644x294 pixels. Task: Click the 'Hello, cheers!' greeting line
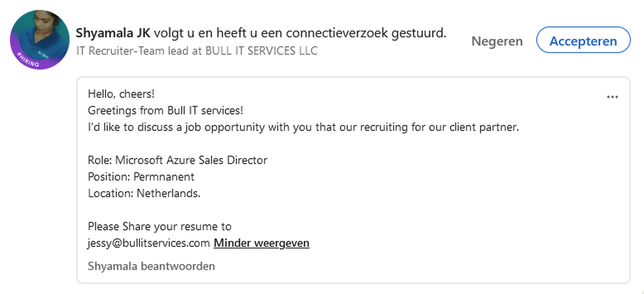[121, 94]
